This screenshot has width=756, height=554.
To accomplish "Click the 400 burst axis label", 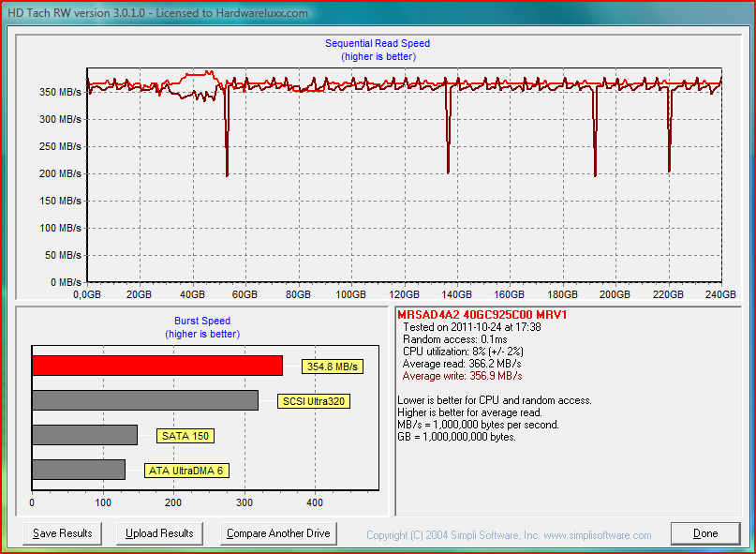I will (x=315, y=502).
